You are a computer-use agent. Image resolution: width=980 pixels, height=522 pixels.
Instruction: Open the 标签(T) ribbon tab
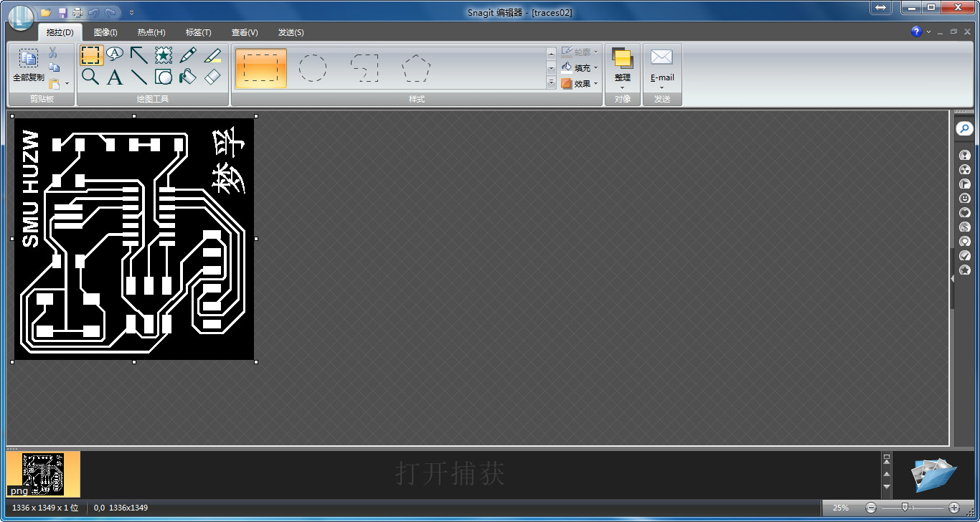198,32
